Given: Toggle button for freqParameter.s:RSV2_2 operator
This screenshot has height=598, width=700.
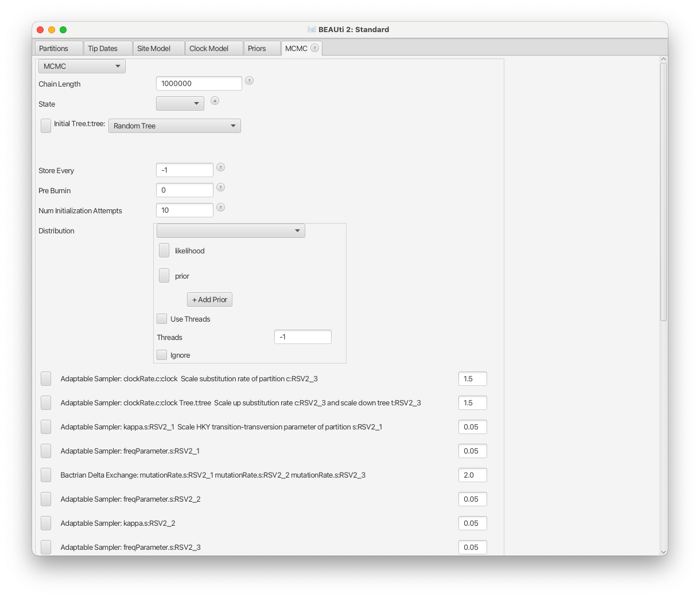Looking at the screenshot, I should coord(46,499).
